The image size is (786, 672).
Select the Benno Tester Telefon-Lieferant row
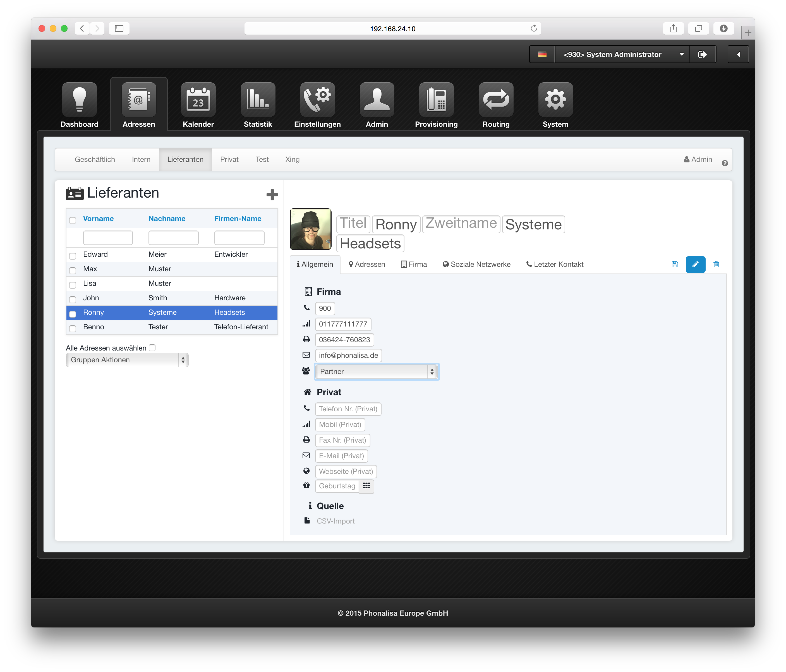tap(172, 327)
